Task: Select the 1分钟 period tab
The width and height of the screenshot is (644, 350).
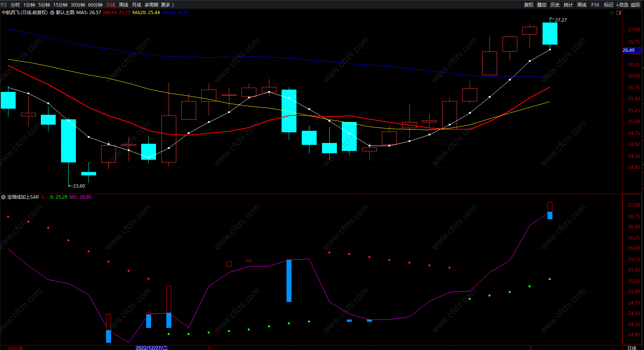Action: point(29,5)
